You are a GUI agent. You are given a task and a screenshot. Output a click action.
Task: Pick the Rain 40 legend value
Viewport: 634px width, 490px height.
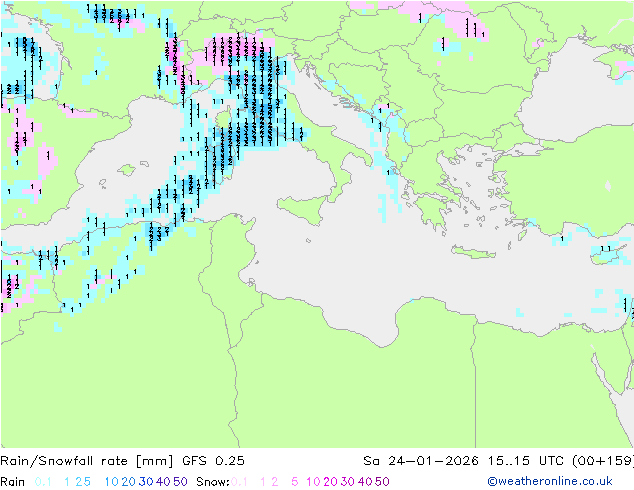tap(163, 482)
